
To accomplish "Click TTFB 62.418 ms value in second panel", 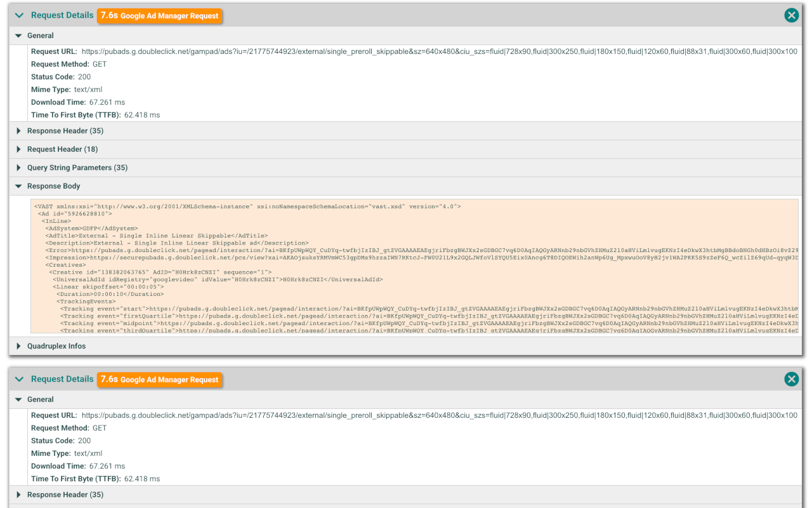I will coord(142,479).
